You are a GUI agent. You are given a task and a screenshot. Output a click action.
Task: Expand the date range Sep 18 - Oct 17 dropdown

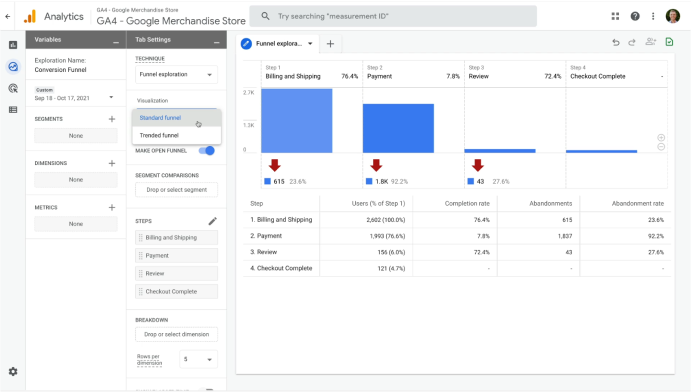[74, 94]
